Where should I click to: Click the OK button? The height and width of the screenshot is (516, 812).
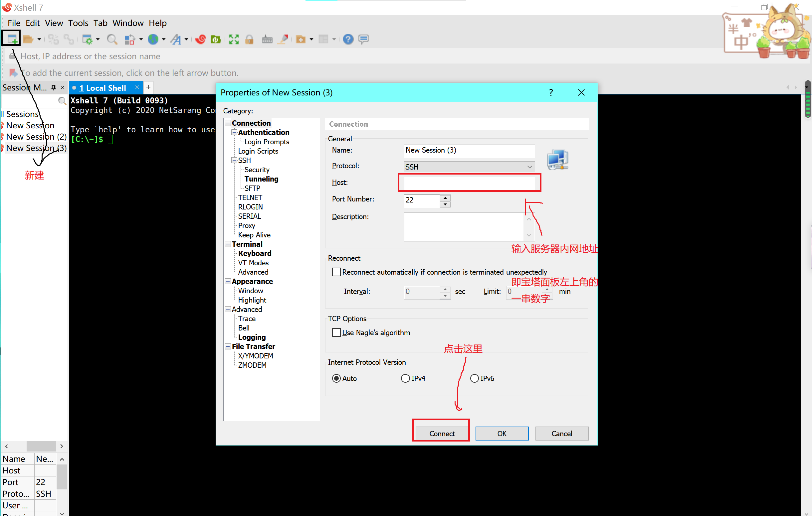[502, 434]
